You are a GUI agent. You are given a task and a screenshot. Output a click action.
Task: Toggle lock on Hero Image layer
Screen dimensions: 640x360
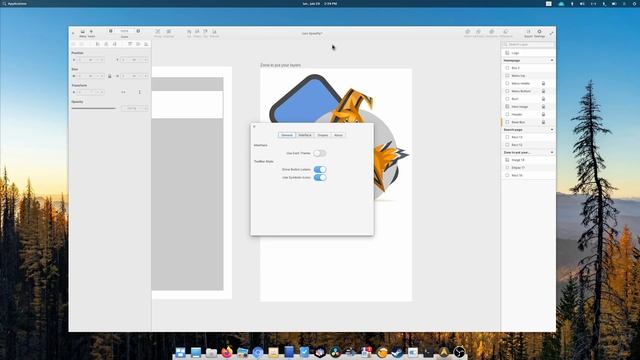pyautogui.click(x=543, y=107)
